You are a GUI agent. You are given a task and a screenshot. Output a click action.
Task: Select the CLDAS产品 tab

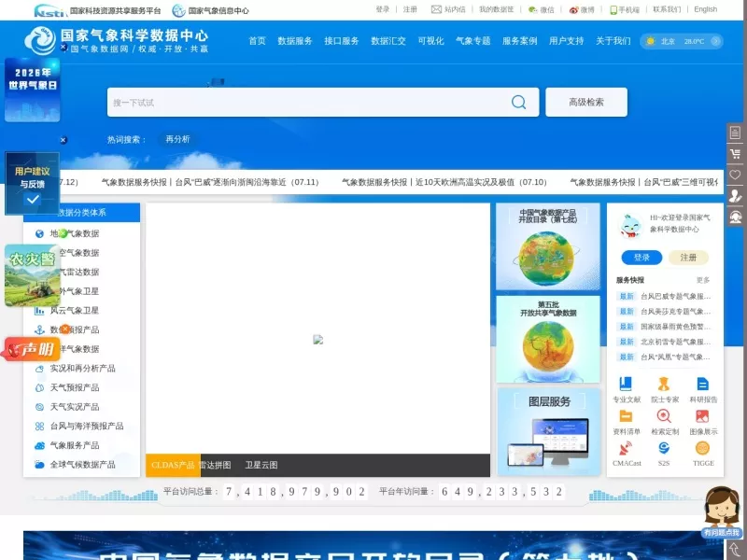pyautogui.click(x=173, y=465)
